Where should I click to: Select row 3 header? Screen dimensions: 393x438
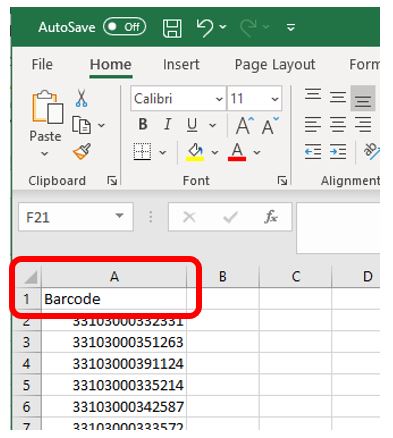click(x=27, y=342)
